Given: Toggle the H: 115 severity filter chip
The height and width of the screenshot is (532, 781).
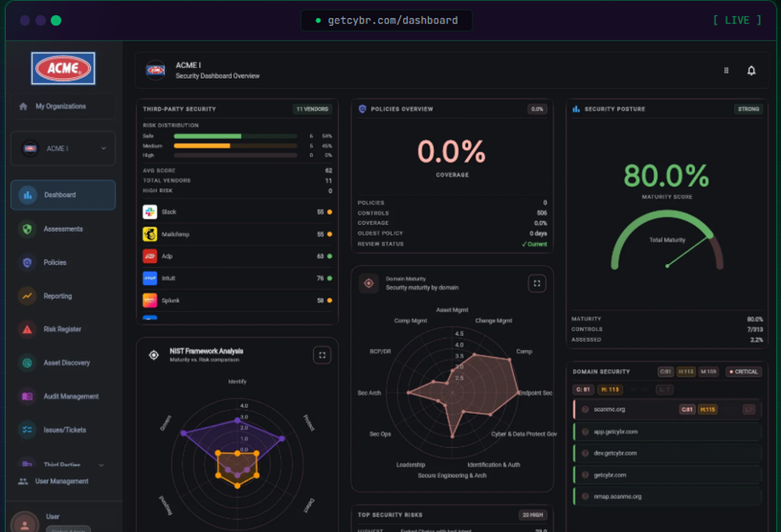Looking at the screenshot, I should pos(610,390).
